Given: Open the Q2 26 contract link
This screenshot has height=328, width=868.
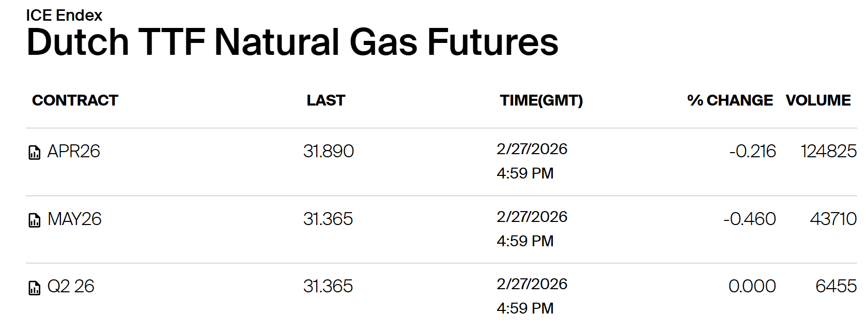Looking at the screenshot, I should [71, 287].
